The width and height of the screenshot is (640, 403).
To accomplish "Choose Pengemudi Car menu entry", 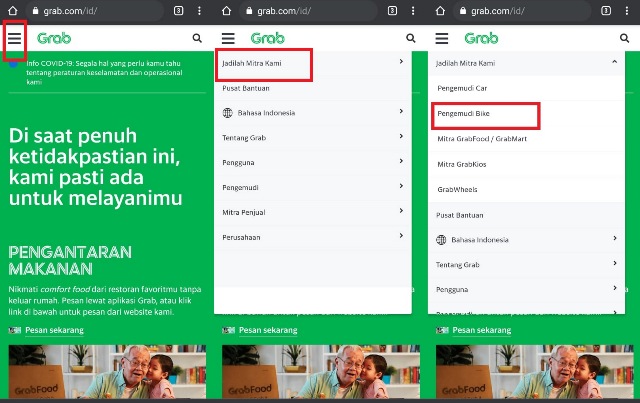I will (x=462, y=88).
